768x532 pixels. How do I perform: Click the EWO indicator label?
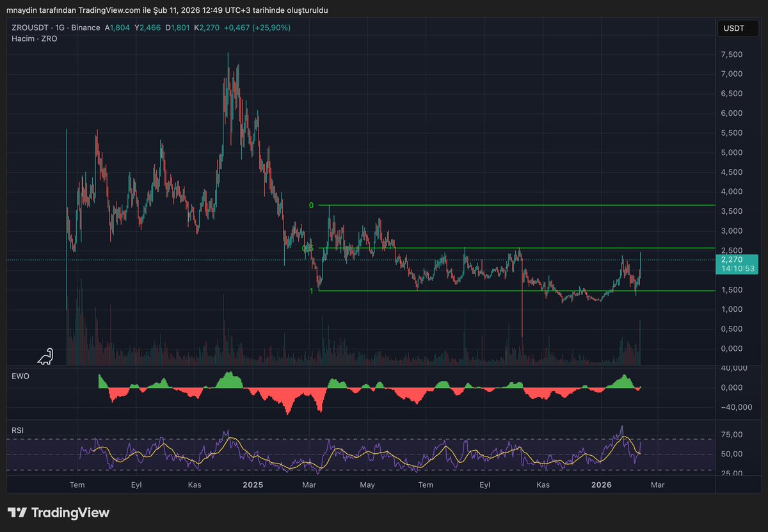(19, 376)
